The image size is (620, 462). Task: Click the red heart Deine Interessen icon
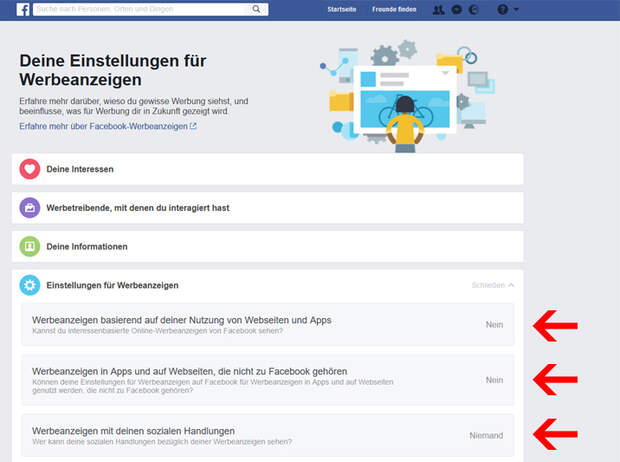[30, 169]
